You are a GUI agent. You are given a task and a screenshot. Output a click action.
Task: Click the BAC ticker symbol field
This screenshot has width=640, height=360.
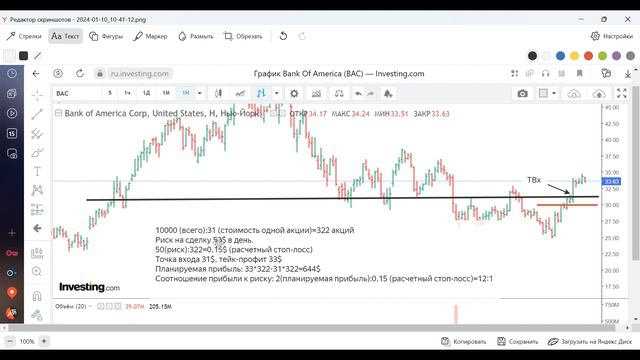coord(77,93)
